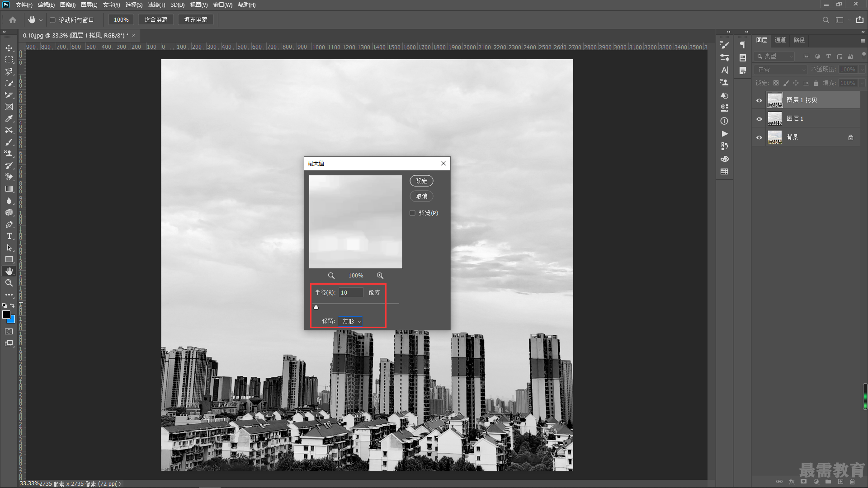Select the Lasso tool

point(9,71)
